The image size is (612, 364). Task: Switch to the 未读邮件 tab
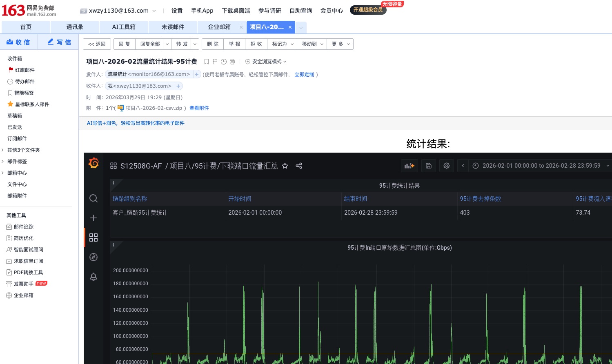pyautogui.click(x=172, y=27)
